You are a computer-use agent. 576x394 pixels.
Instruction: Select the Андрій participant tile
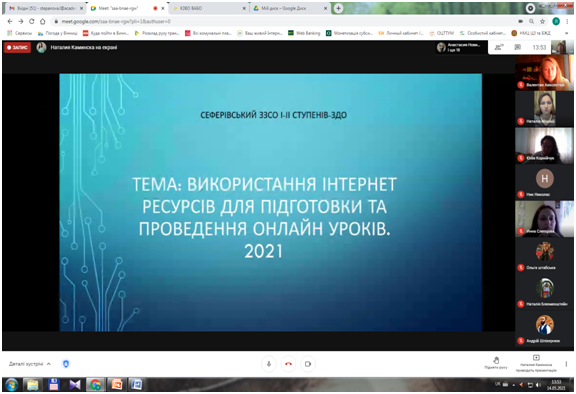(544, 328)
